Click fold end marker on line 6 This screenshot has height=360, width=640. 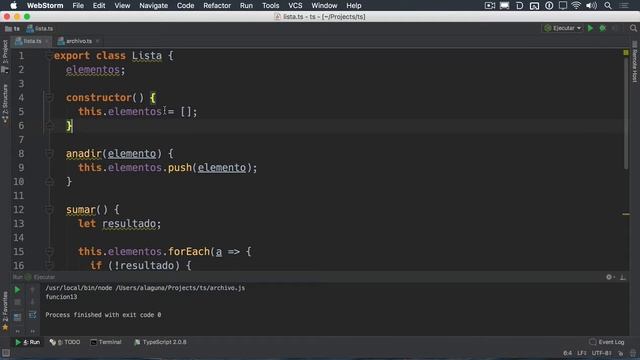coord(49,126)
